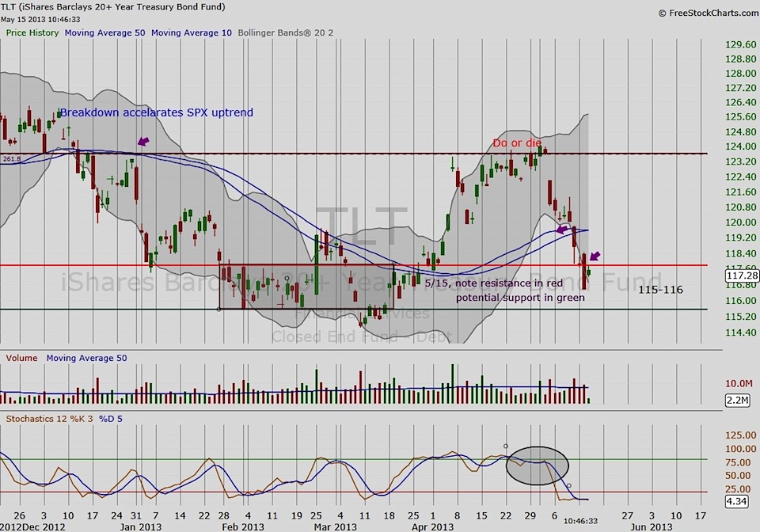
Task: Select Moving Average 50 in price legend
Action: click(104, 33)
